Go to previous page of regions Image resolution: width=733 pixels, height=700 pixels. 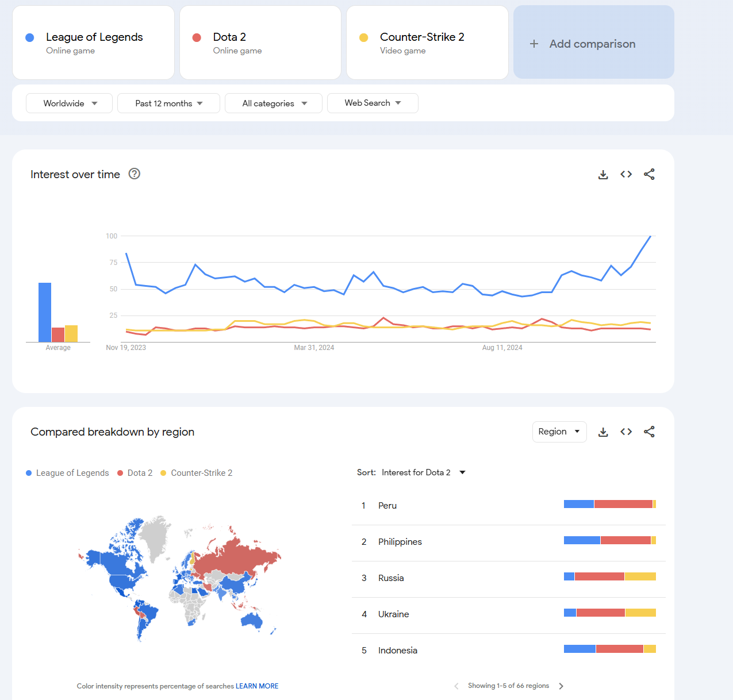coord(456,686)
